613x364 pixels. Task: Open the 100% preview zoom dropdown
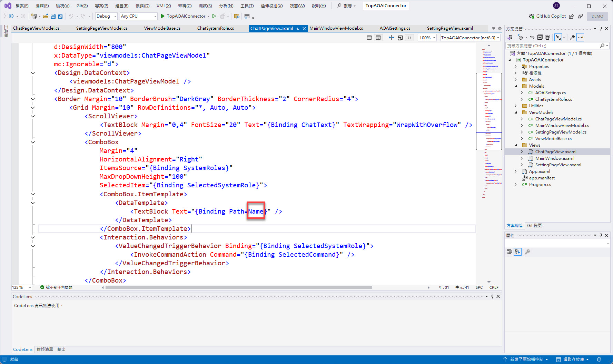pyautogui.click(x=427, y=38)
